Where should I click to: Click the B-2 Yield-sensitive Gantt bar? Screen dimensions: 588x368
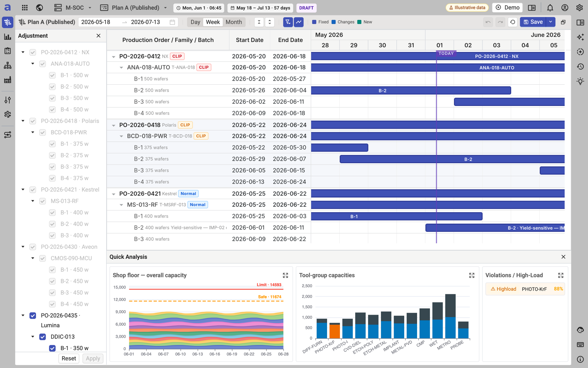pos(495,228)
